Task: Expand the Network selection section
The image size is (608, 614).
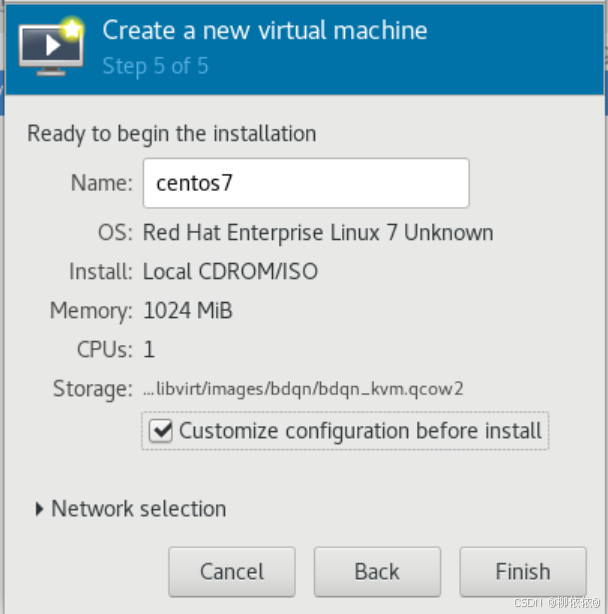Action: pos(39,509)
